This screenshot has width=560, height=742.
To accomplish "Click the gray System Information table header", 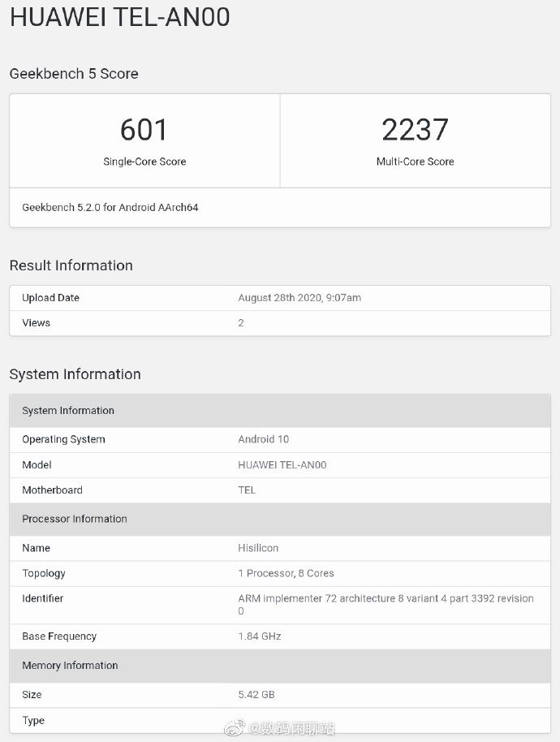I will pyautogui.click(x=280, y=411).
